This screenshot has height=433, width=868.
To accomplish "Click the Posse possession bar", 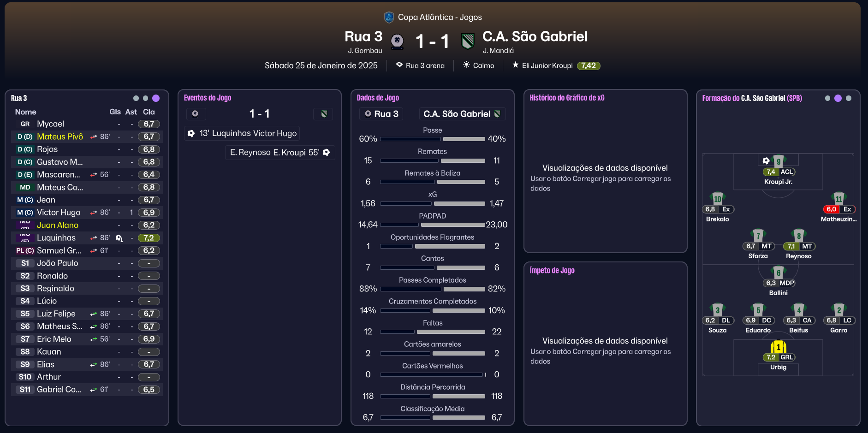I will coord(432,139).
